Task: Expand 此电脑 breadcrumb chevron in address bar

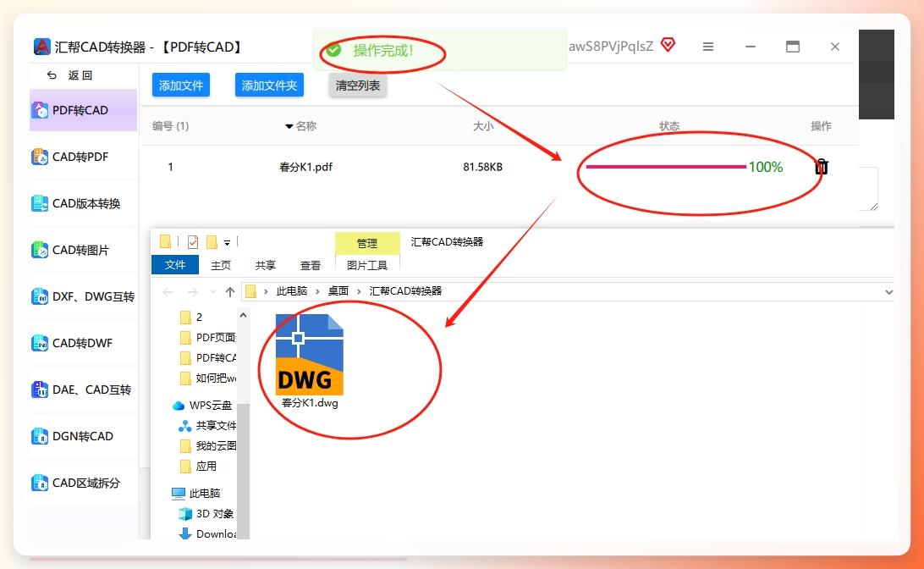Action: [x=317, y=291]
